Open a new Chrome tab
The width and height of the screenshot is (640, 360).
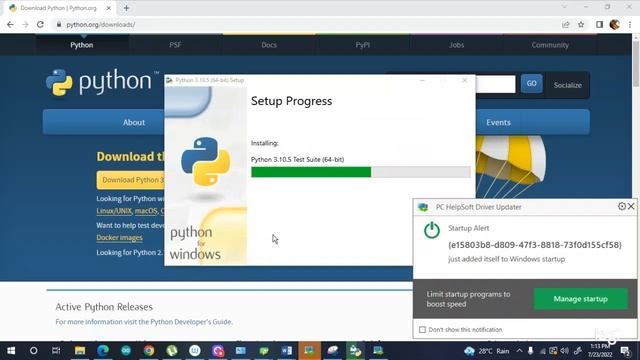click(x=127, y=8)
